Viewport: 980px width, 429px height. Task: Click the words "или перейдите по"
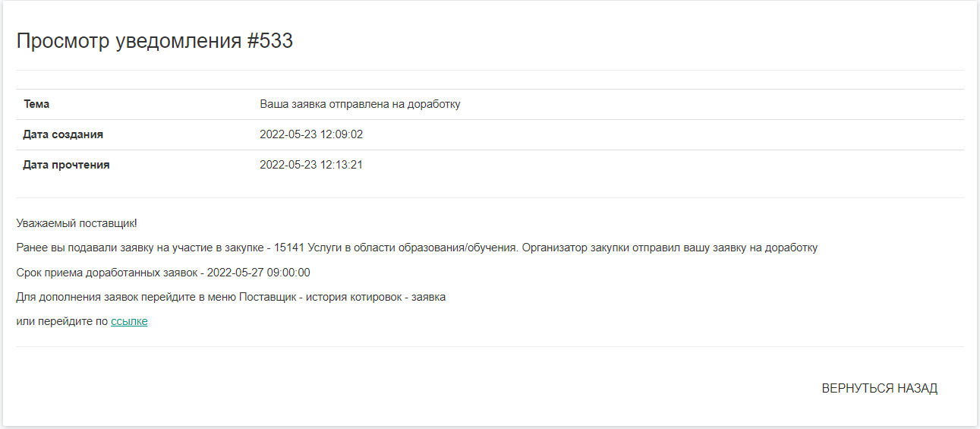[61, 321]
